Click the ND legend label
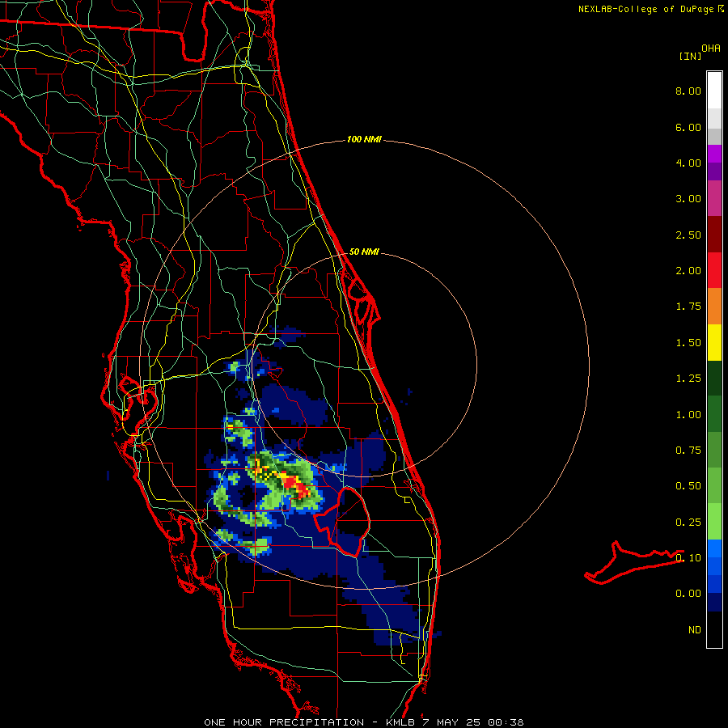This screenshot has height=728, width=728. click(x=695, y=630)
